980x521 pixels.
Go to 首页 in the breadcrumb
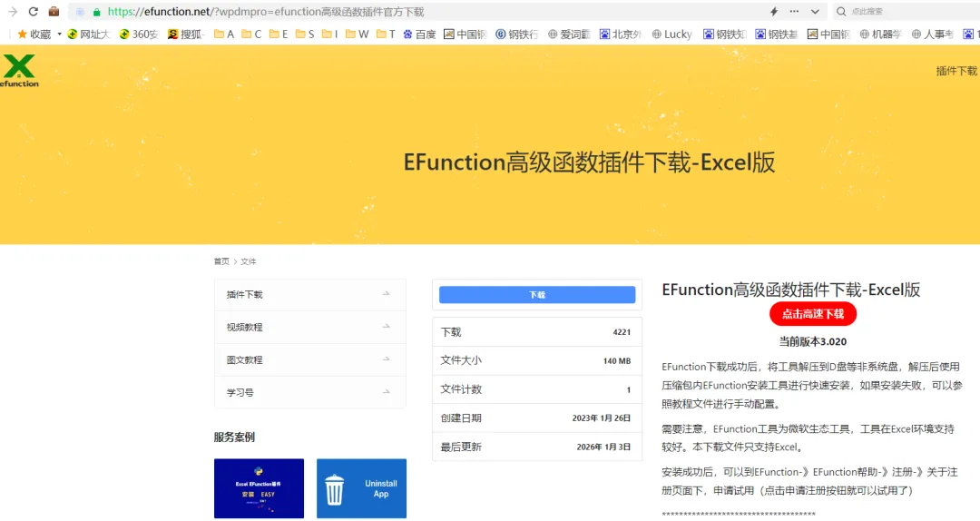(x=221, y=261)
